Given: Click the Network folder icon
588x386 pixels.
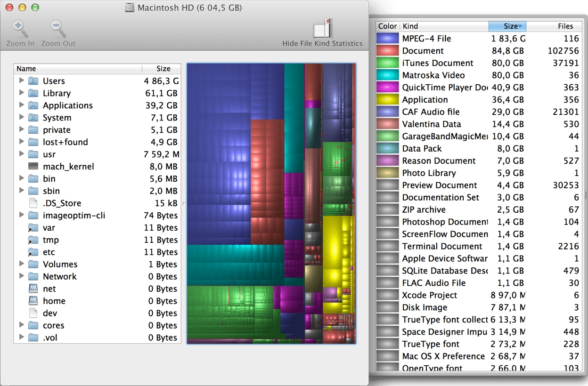Looking at the screenshot, I should (x=33, y=277).
